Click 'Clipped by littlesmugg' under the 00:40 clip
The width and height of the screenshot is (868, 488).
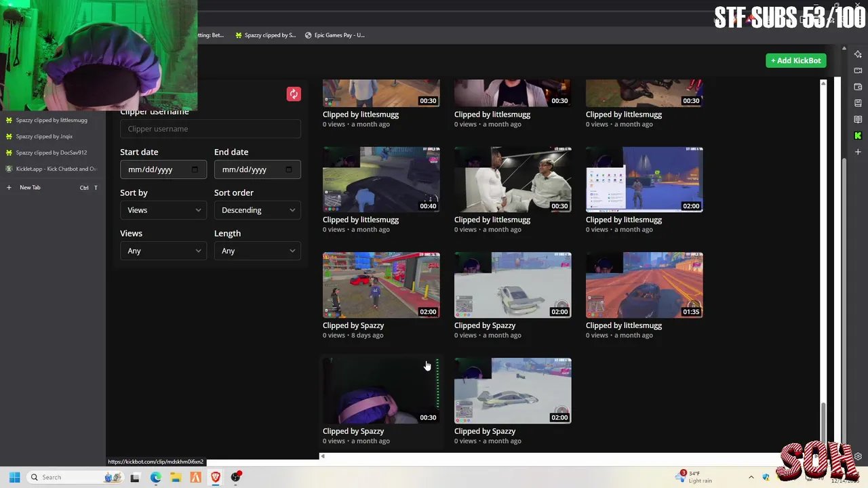click(361, 220)
